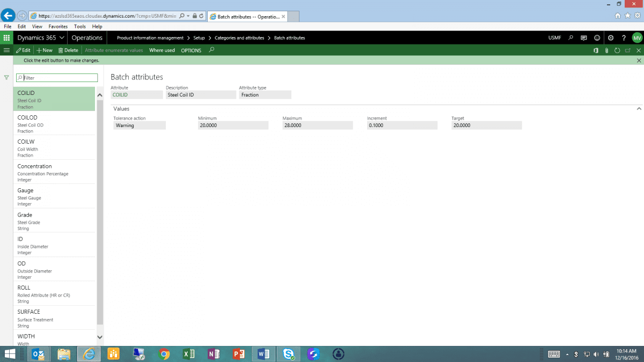The image size is (644, 362).
Task: Click the New button to create an attribute
Action: pyautogui.click(x=44, y=50)
